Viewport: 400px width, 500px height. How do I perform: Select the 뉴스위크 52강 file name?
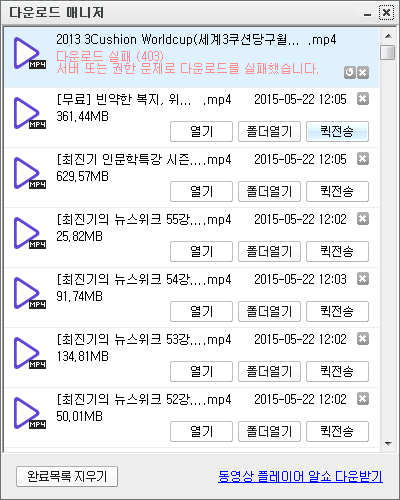tap(143, 399)
